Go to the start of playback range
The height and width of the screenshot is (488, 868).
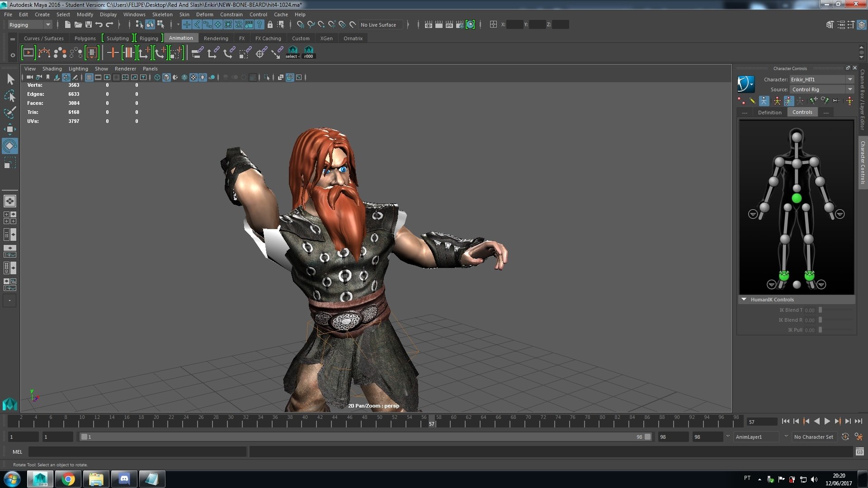tap(785, 421)
